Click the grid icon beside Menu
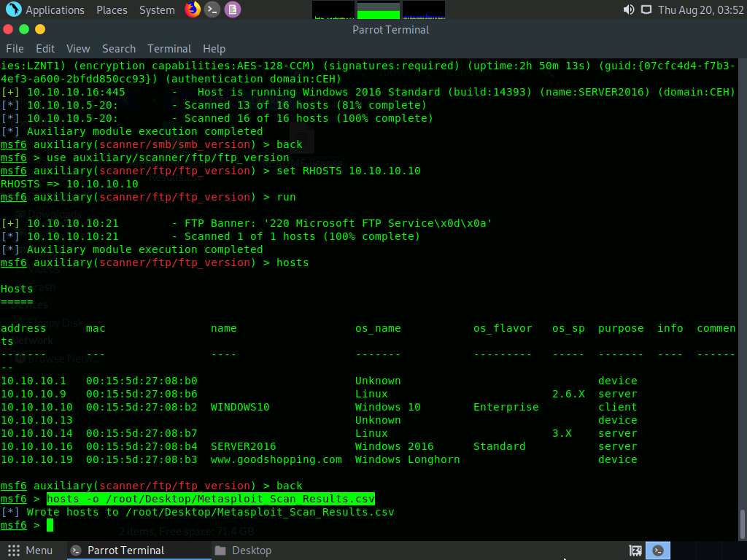Viewport: 747px width, 560px height. (x=14, y=551)
